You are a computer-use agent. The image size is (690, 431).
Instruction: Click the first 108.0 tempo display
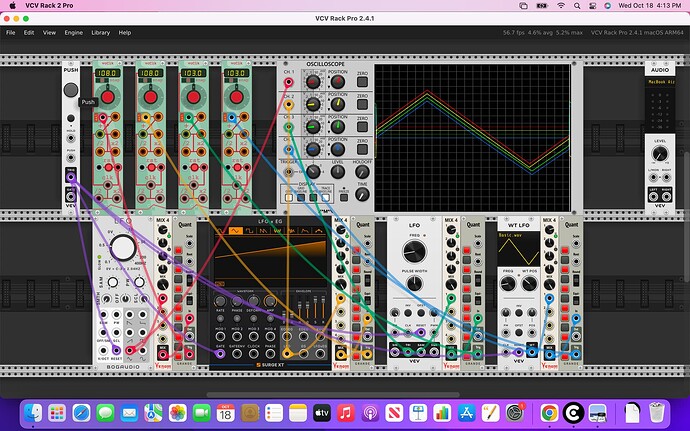pyautogui.click(x=108, y=73)
